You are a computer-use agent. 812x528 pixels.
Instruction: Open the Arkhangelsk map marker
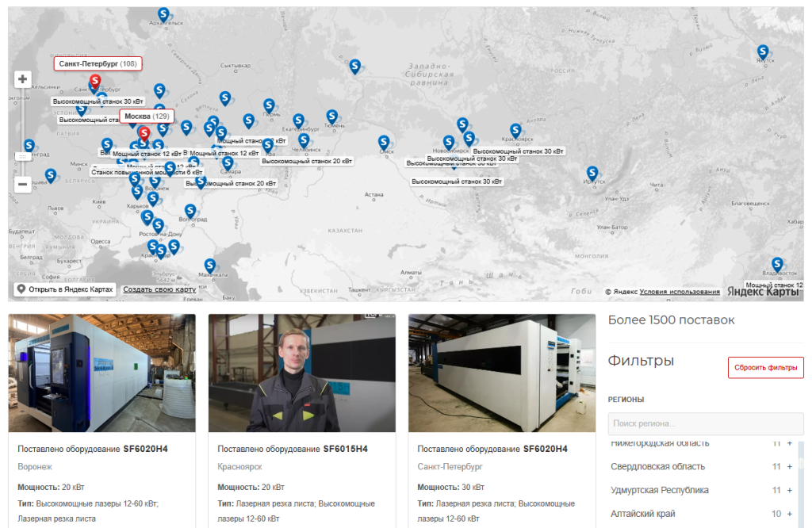coord(163,15)
